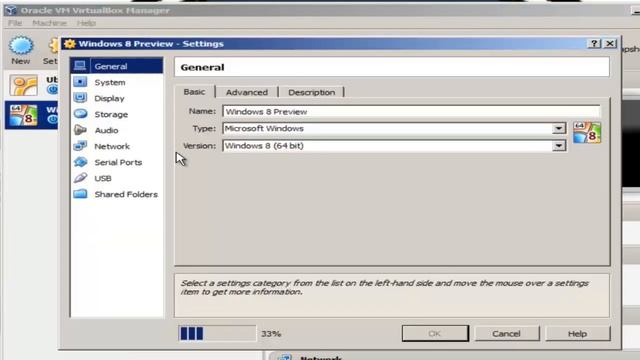
Task: Click the Type: field label
Action: pos(204,128)
